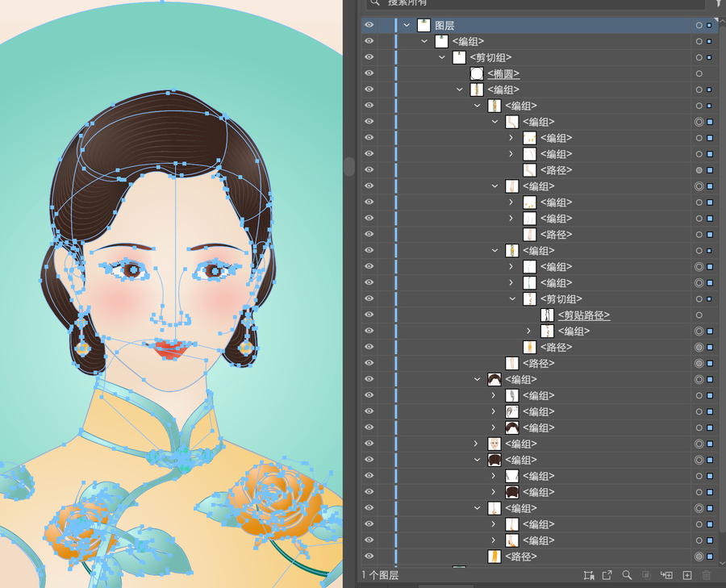This screenshot has height=588, width=726.
Task: Click the Delete Selection trash icon
Action: [x=706, y=575]
